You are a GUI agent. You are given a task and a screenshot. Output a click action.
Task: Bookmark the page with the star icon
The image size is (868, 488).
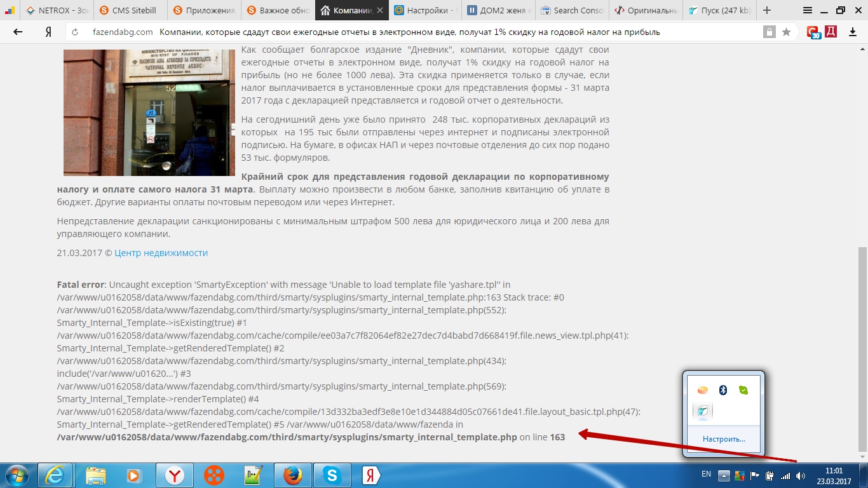coord(786,32)
